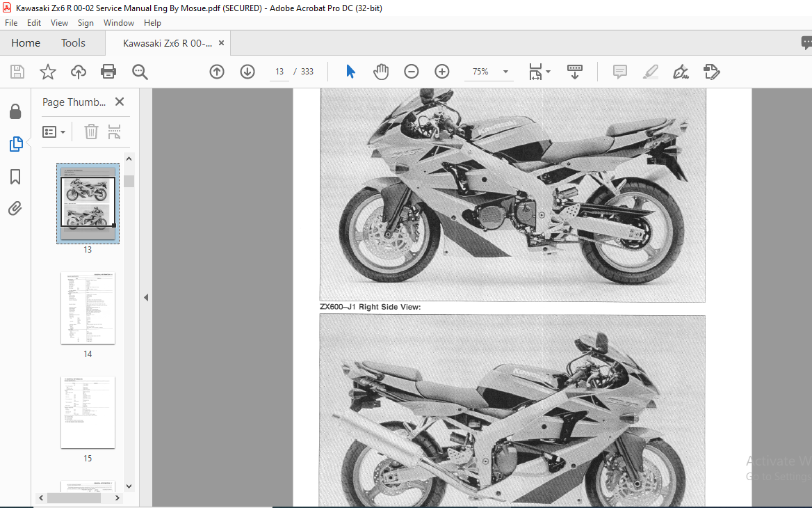Select the arrow selection tool
Screen dimensions: 812x508
click(350, 72)
